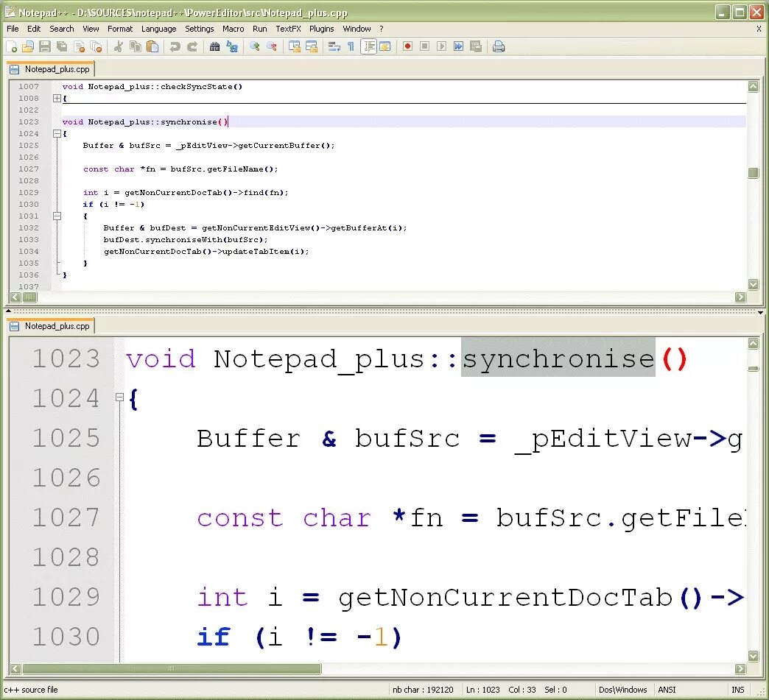Open the user defined language dialog icon

click(385, 47)
